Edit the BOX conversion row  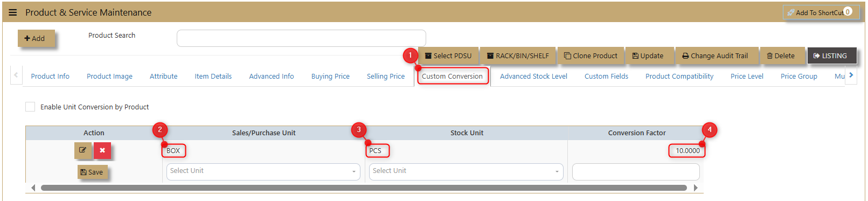click(83, 150)
